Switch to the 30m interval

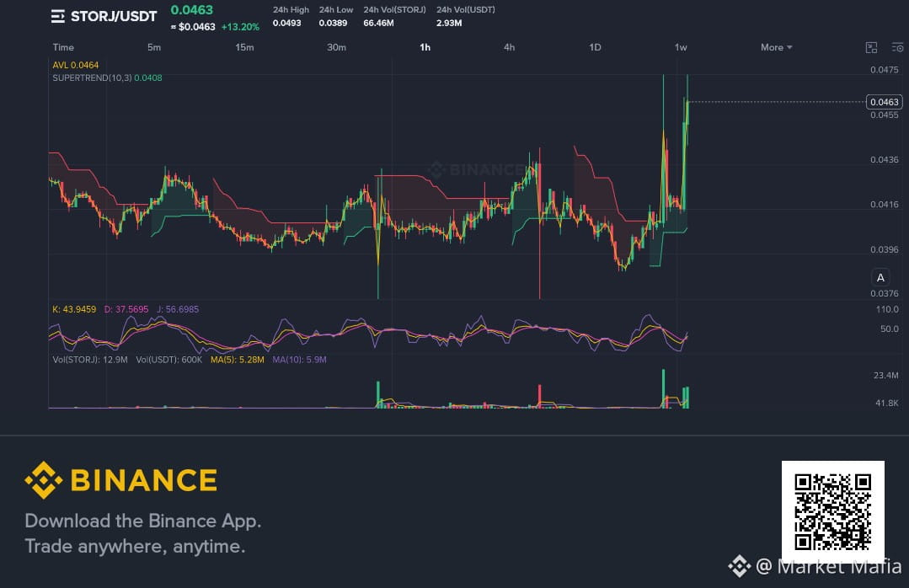(x=336, y=47)
